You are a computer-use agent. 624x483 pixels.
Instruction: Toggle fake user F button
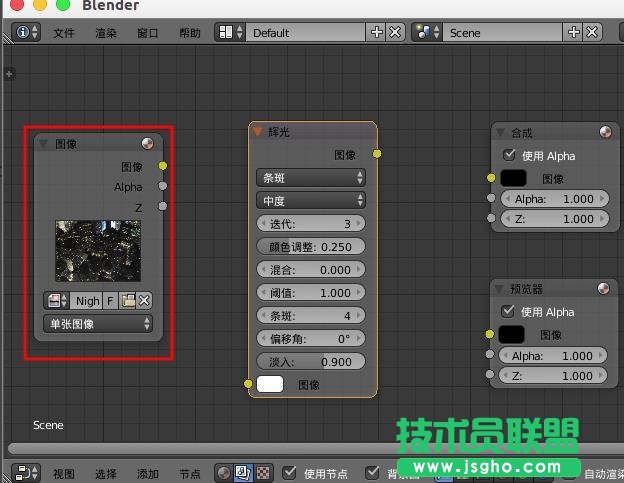[110, 301]
